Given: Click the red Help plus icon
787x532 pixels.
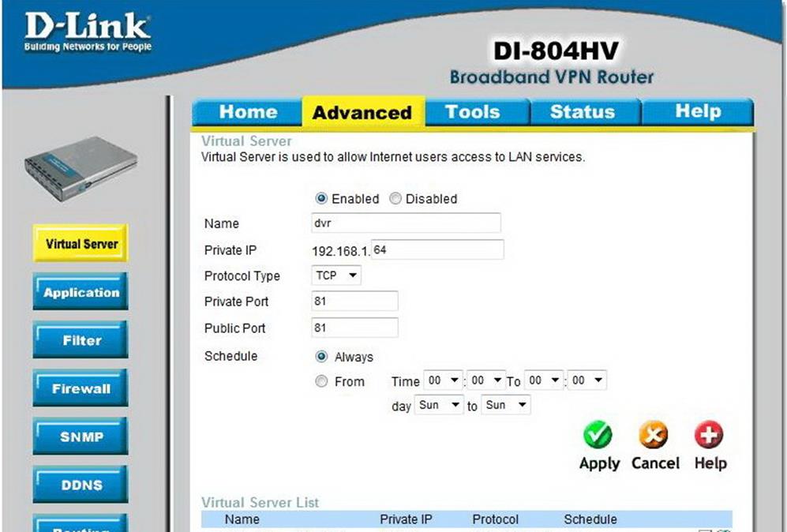Looking at the screenshot, I should [709, 435].
